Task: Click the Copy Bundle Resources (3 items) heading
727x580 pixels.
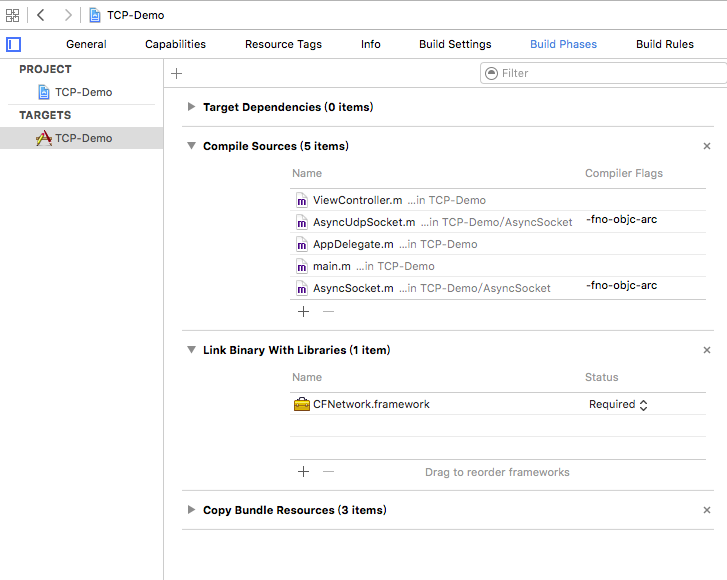Action: tap(294, 510)
